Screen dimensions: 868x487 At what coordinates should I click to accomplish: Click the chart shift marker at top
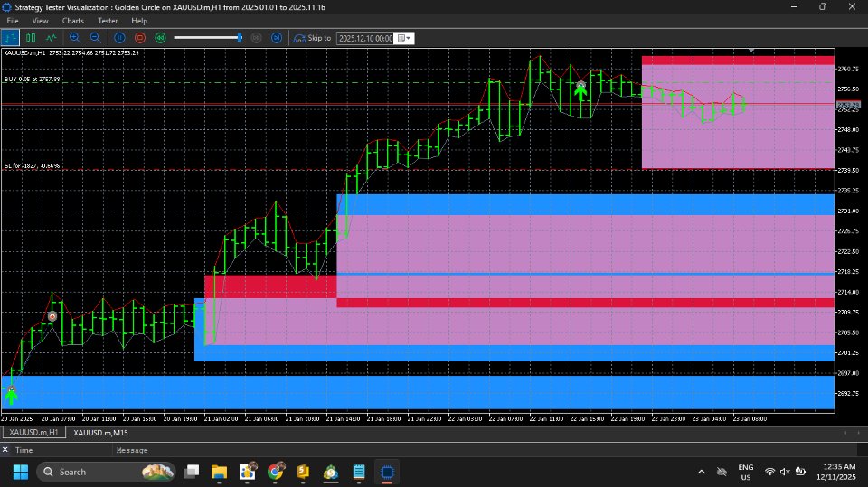pos(751,51)
